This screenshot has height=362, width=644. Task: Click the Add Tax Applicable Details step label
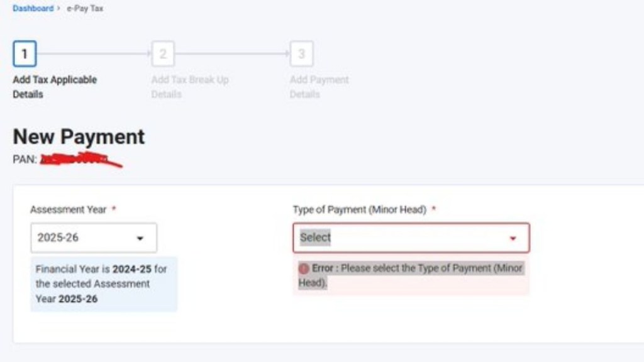[55, 87]
